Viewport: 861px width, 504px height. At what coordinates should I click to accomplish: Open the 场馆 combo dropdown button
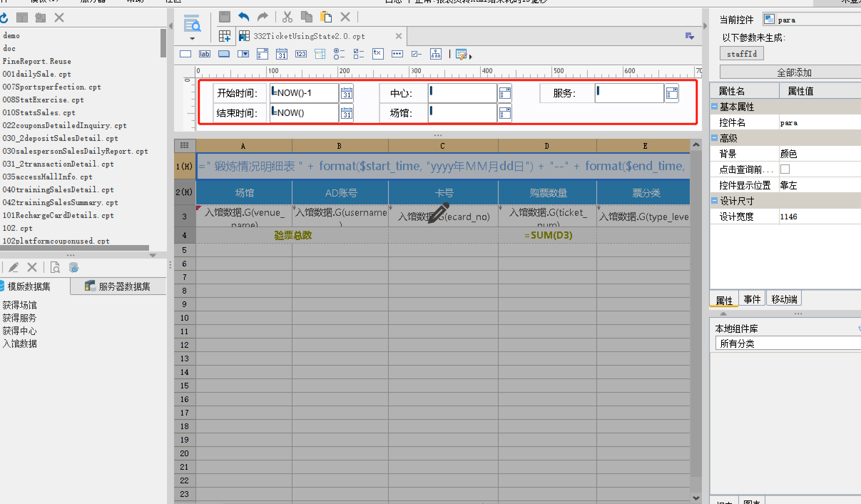coord(505,113)
